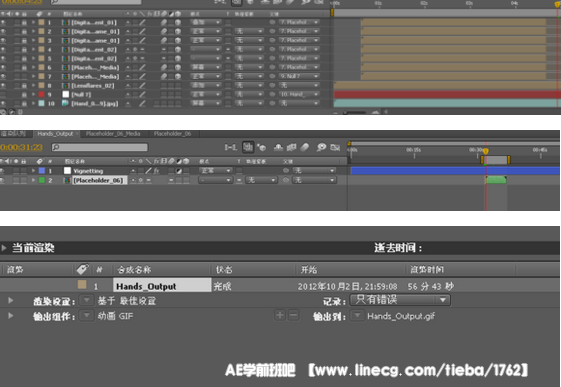Open blending mode dropdown for Vignetting
The image size is (561, 387).
(x=215, y=171)
